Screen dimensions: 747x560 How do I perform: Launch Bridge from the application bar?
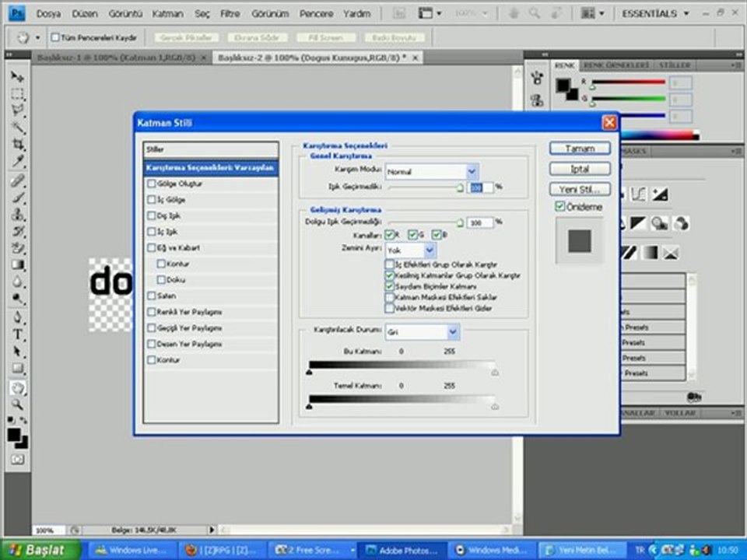click(x=398, y=13)
